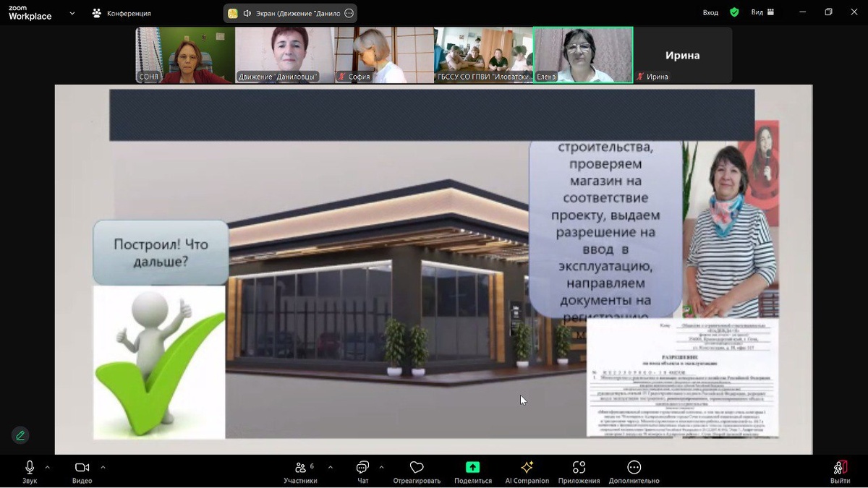The width and height of the screenshot is (868, 488).
Task: Click the AI Companion label in toolbar
Action: tap(527, 481)
